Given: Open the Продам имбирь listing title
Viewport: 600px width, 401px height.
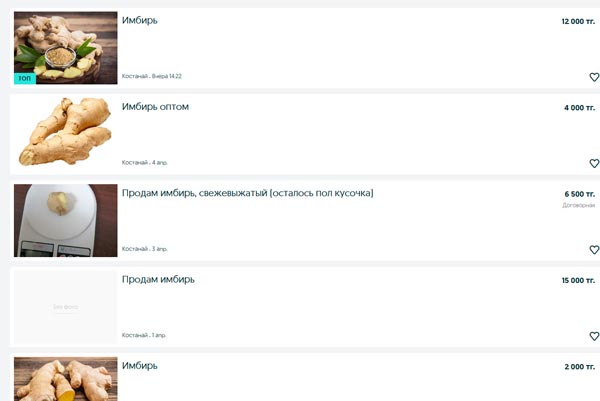Looking at the screenshot, I should (x=158, y=279).
